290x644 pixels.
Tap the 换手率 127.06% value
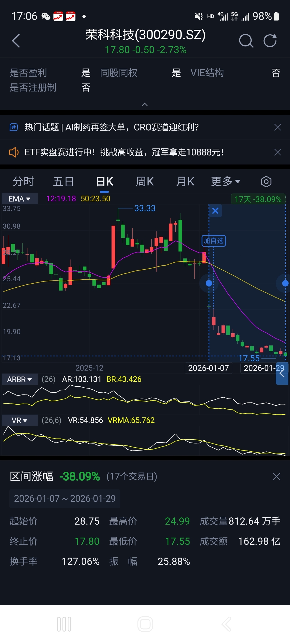(x=81, y=561)
